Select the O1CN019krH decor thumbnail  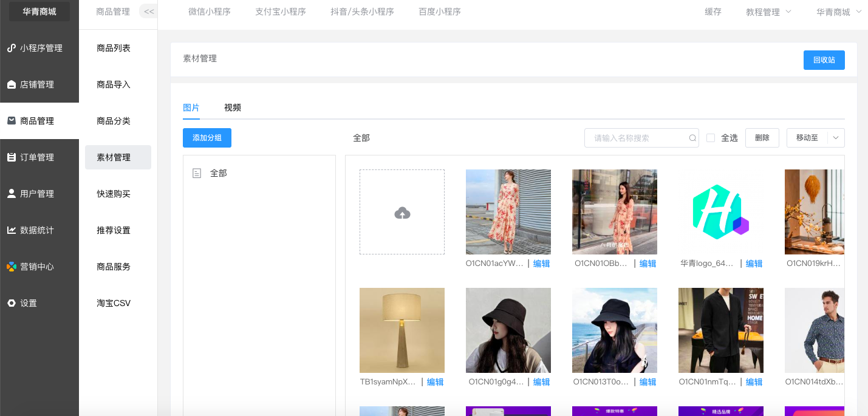click(x=815, y=212)
